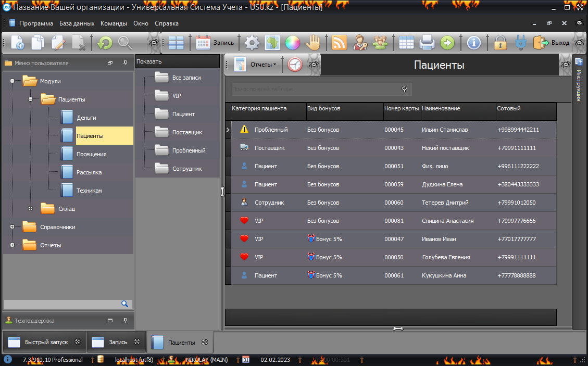Image resolution: width=588 pixels, height=366 pixels.
Task: Click the clock icon beside Отчеты
Action: (295, 65)
